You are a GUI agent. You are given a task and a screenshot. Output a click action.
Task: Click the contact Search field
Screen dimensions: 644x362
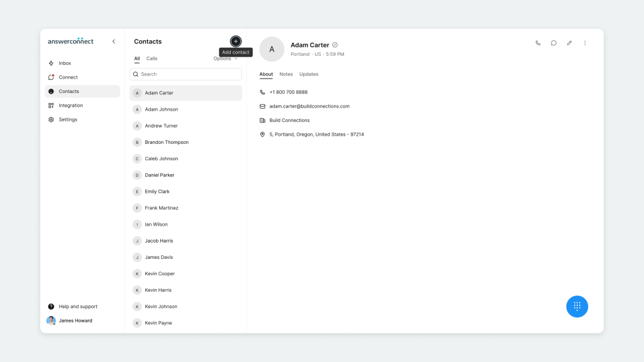pyautogui.click(x=186, y=74)
